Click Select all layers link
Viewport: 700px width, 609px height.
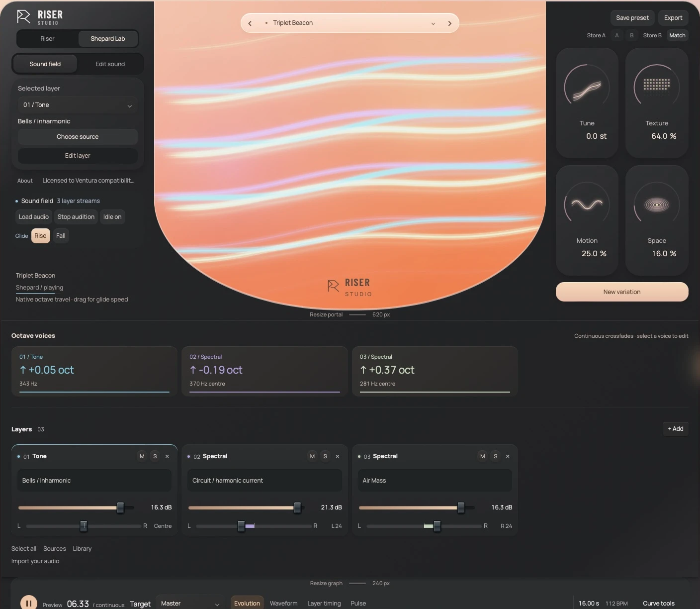24,549
